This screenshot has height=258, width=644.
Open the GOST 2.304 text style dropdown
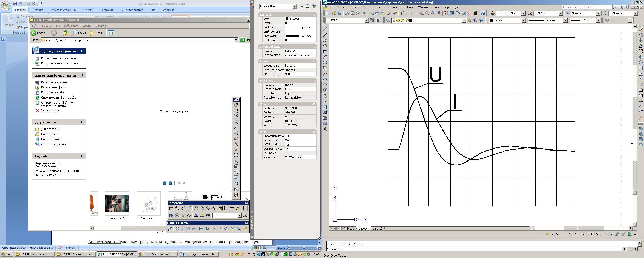pos(523,14)
